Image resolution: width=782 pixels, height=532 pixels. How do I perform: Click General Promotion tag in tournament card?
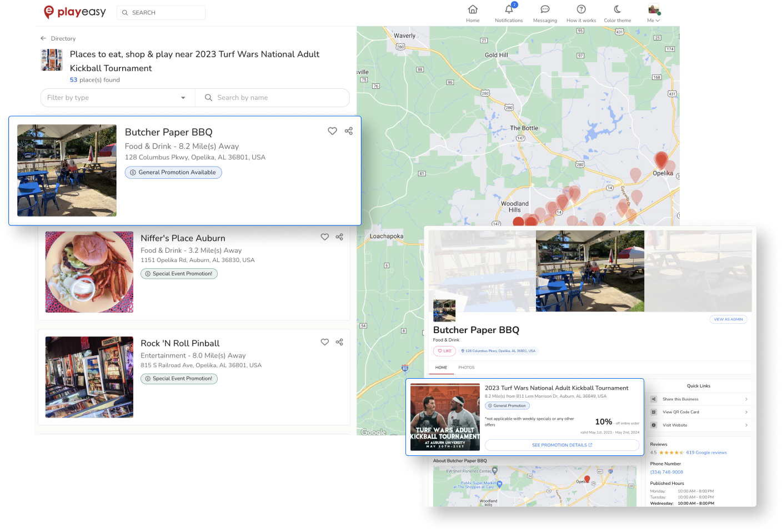pos(507,405)
